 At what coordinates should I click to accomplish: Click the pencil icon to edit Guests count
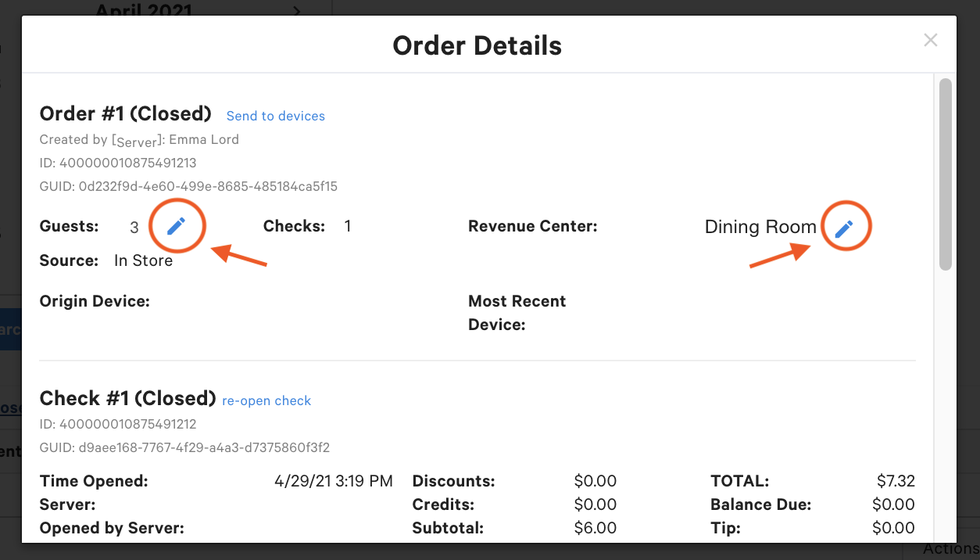[177, 227]
